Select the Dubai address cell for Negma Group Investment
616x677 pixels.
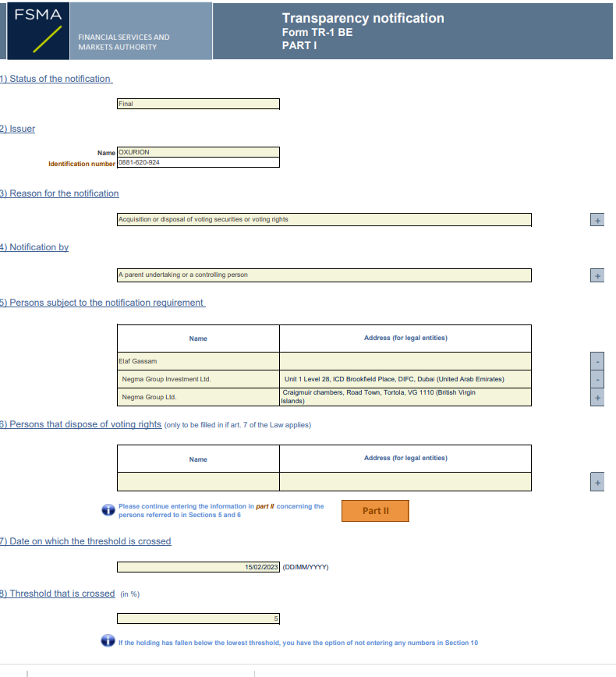pyautogui.click(x=405, y=379)
